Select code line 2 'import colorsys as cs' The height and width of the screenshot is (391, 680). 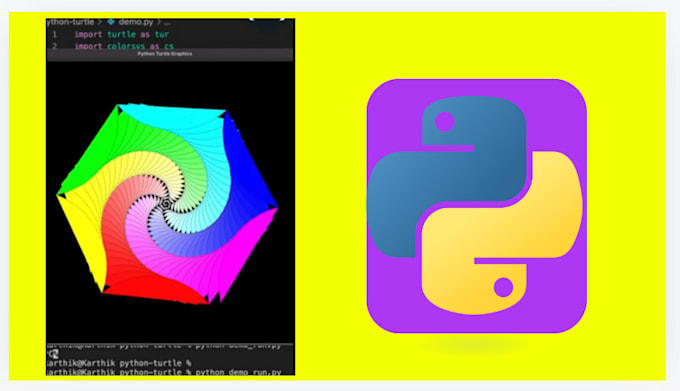(124, 46)
